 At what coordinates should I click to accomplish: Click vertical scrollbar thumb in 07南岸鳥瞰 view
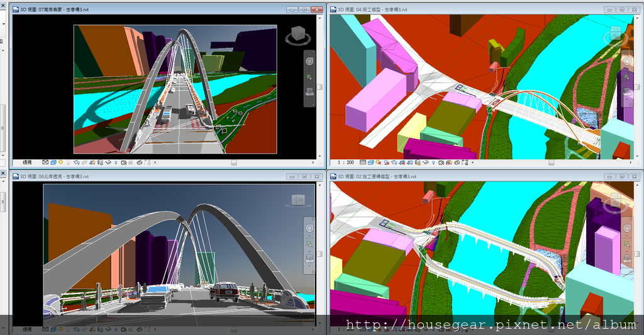coord(319,87)
